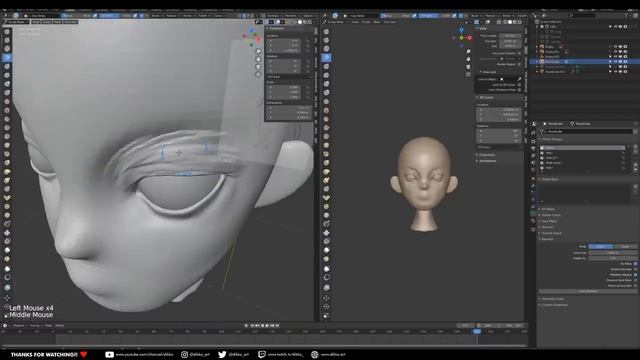Select the Draw brush in left viewport toolbar
This screenshot has width=640, height=360.
click(7, 31)
